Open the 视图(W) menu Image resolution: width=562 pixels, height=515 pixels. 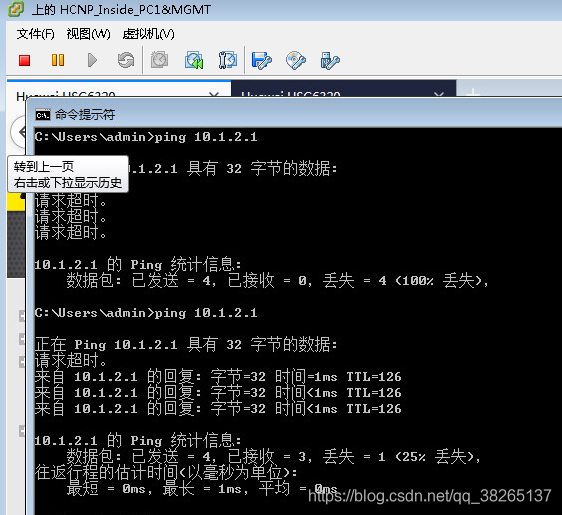pos(88,34)
